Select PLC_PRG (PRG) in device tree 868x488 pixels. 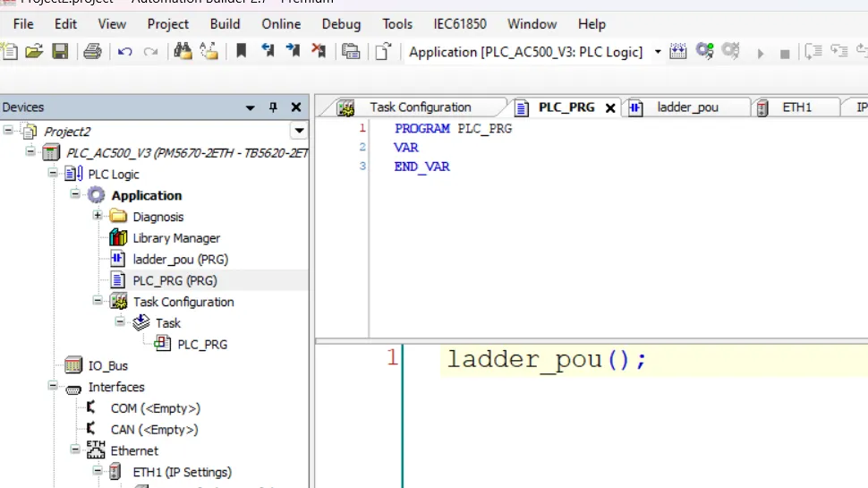174,281
